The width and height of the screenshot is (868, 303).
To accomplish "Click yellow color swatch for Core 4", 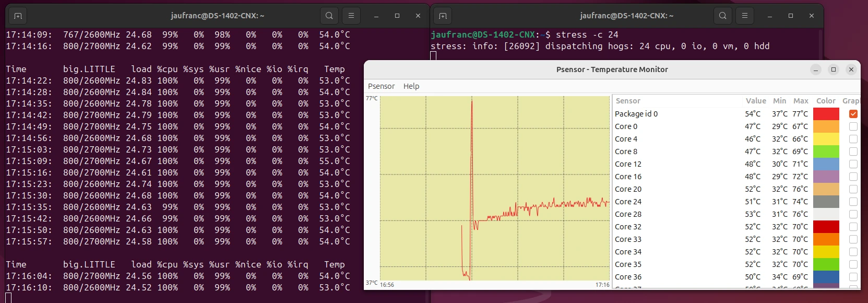I will pyautogui.click(x=826, y=139).
